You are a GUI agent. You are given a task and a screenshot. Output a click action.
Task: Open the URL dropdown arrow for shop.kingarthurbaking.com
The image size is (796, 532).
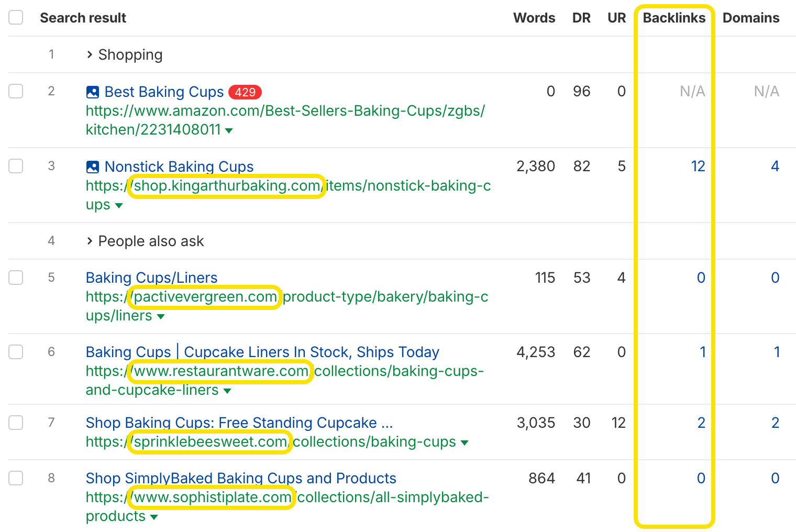[x=119, y=206]
